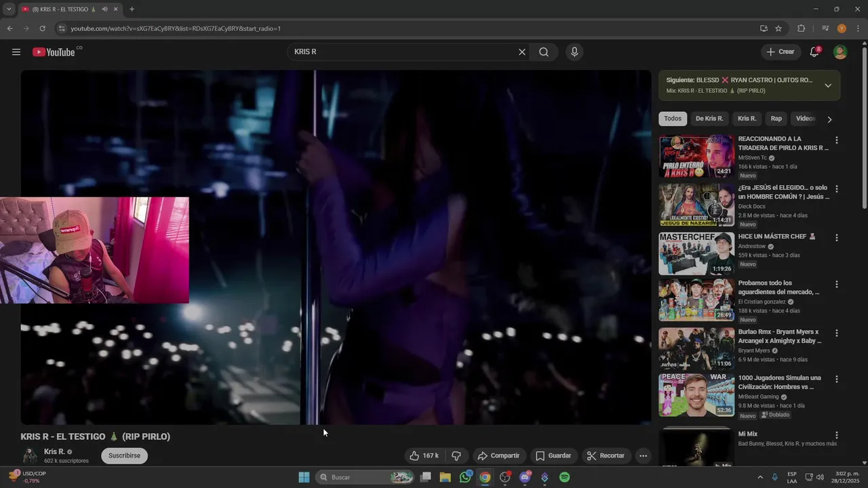
Task: Open the Crear button
Action: click(780, 52)
